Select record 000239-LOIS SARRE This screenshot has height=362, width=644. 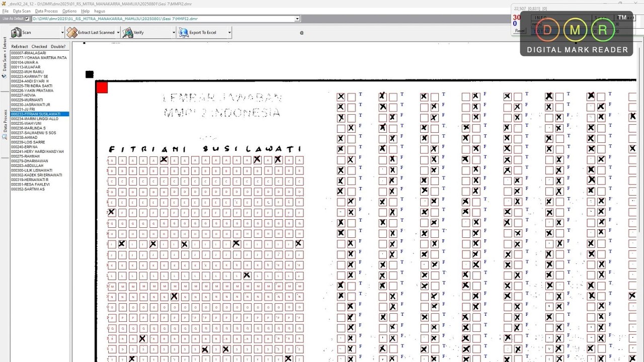(x=39, y=142)
